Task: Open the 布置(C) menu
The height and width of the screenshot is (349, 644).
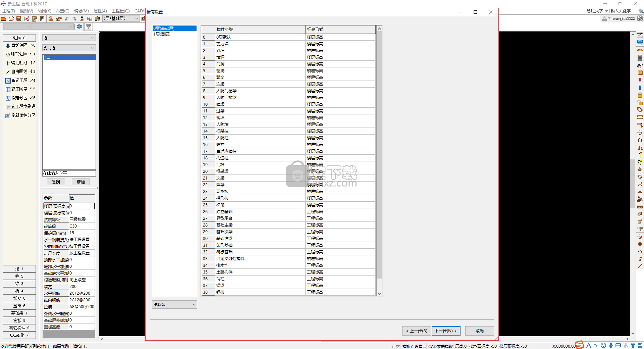Action: coord(62,11)
